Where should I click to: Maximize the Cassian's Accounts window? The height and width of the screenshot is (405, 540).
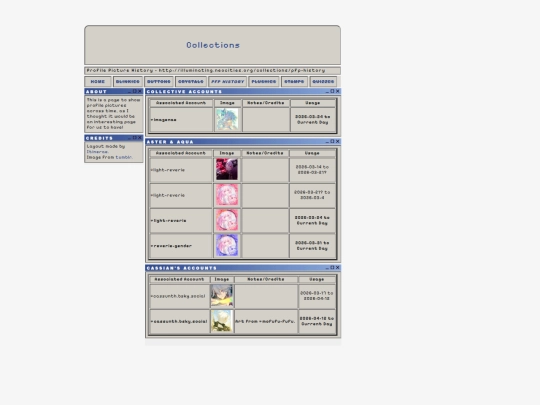(332, 268)
